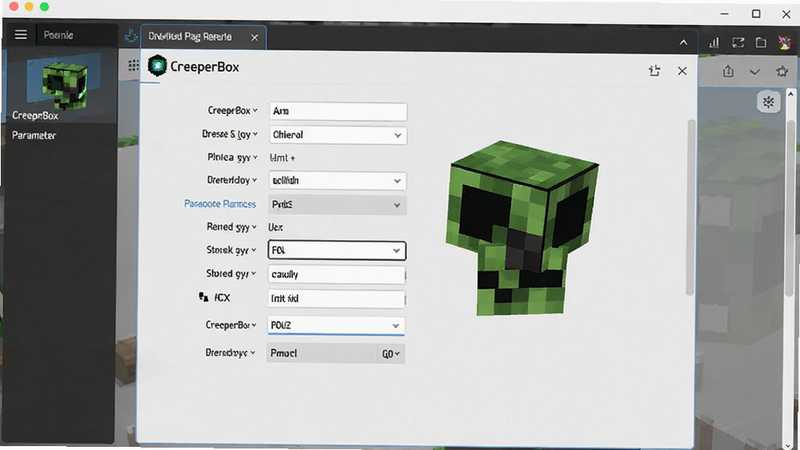Click the star settings icon at far right
Viewport: 800px width, 450px height.
coord(782,71)
